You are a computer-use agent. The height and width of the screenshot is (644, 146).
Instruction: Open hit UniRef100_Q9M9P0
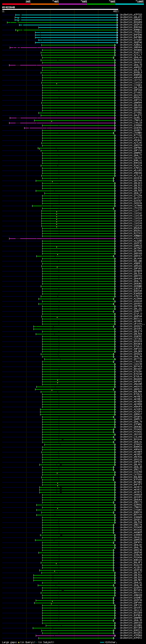(x=131, y=20)
